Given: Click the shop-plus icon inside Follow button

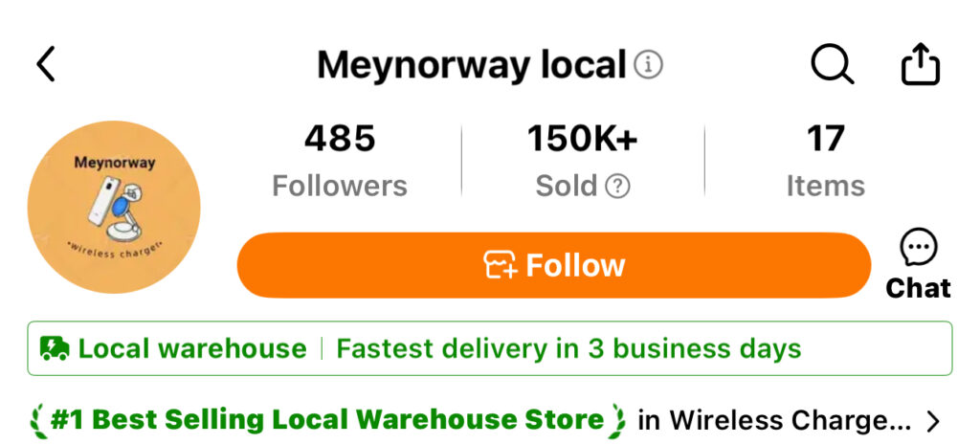Looking at the screenshot, I should click(x=501, y=264).
